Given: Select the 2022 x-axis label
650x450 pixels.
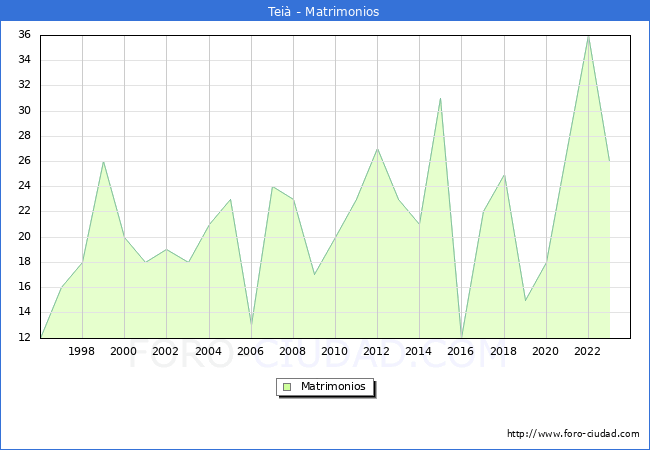Looking at the screenshot, I should (587, 351).
